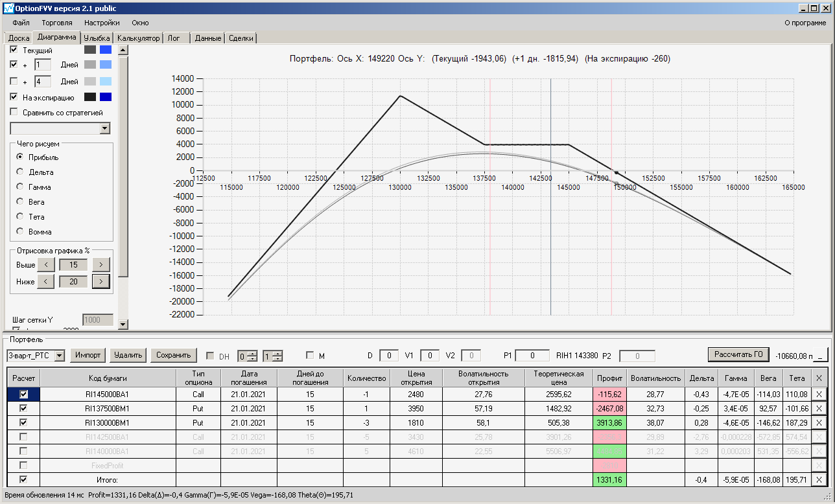Click the dark gray Текущий color swatch

[90, 50]
